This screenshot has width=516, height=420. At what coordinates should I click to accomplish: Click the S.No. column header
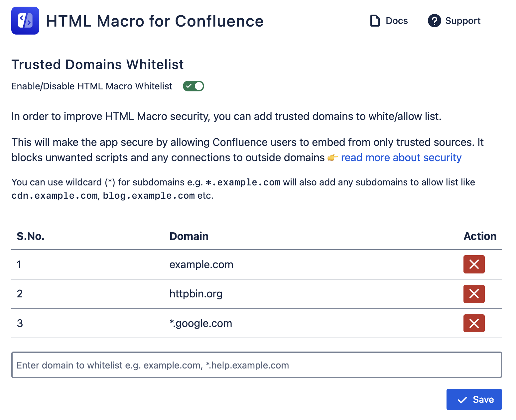coord(30,236)
